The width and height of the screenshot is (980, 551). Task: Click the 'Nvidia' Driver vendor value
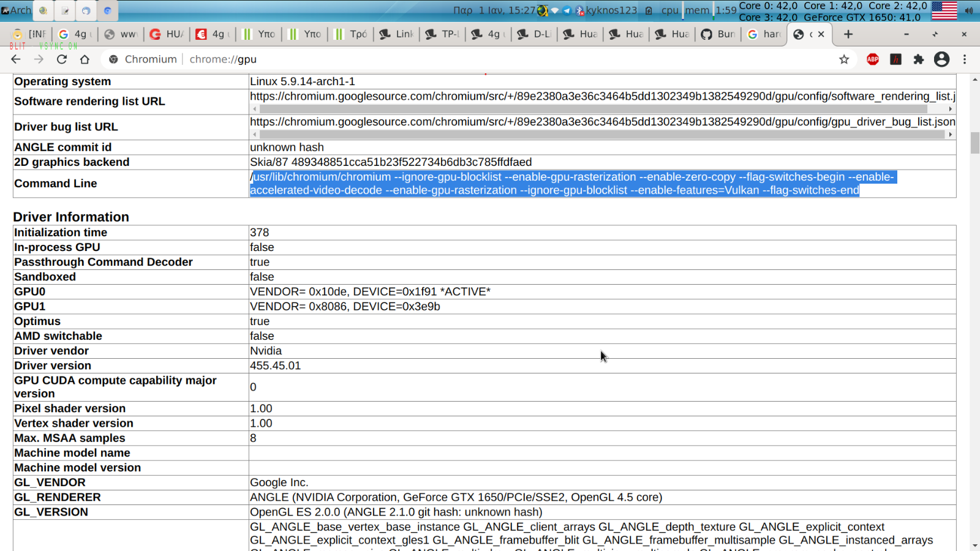266,351
